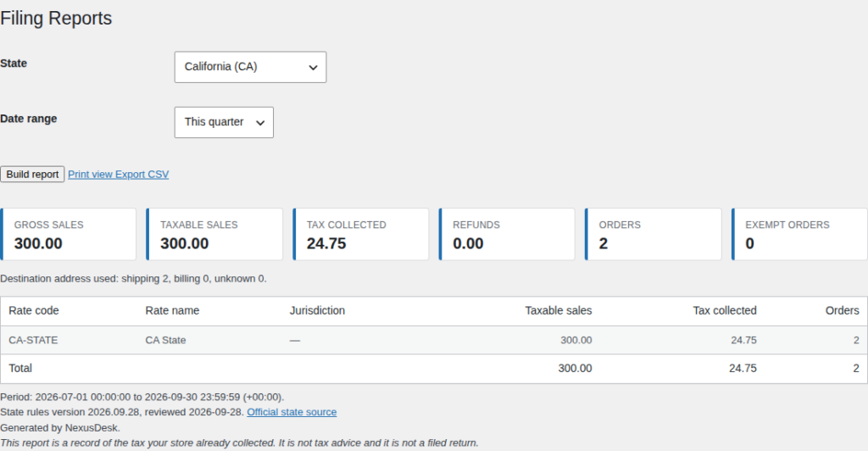Click the italic not tax advice disclaimer
This screenshot has height=451, width=868.
click(239, 443)
